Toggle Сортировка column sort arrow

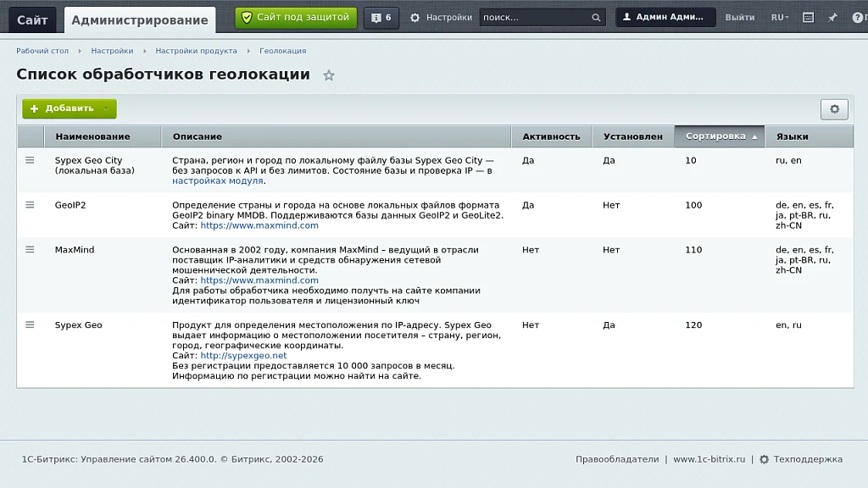tap(754, 136)
